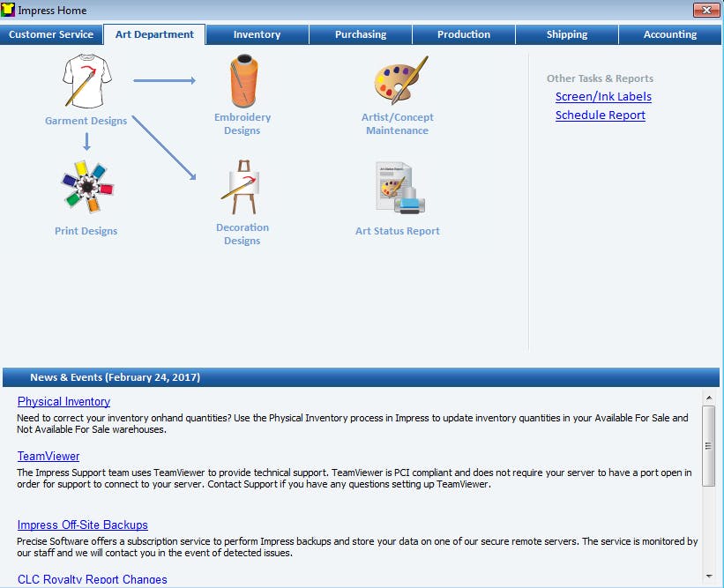Open the Physical Inventory news link
724x588 pixels.
tap(63, 401)
